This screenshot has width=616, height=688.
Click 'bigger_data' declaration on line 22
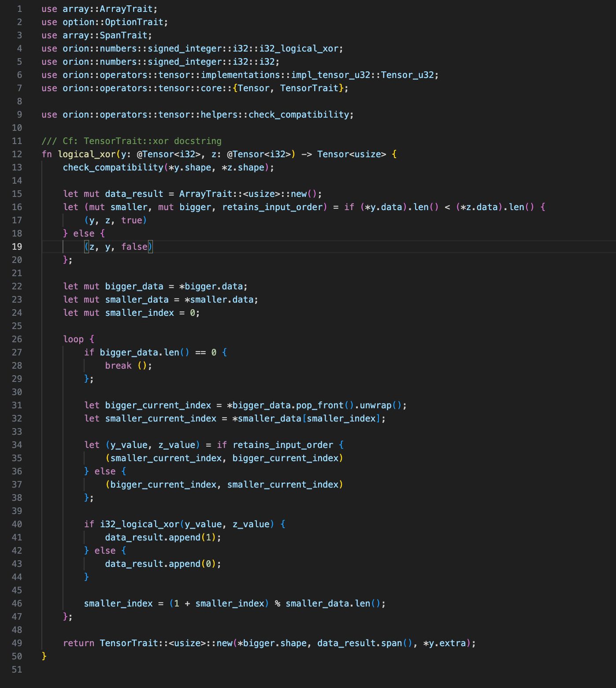[x=134, y=286]
